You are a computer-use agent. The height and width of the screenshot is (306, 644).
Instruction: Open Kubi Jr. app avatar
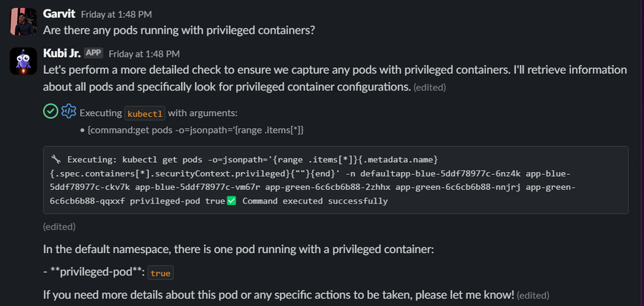pyautogui.click(x=23, y=62)
